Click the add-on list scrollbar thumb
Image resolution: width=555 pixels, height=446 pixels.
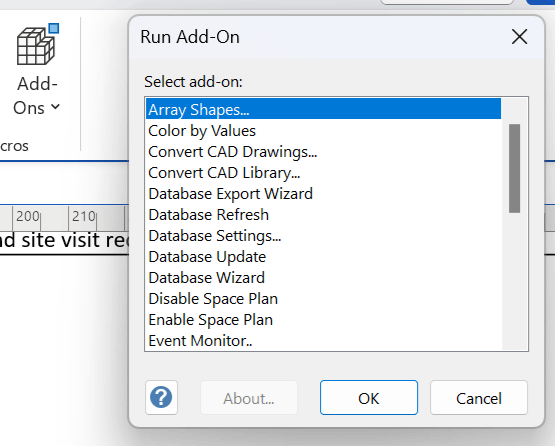pos(514,168)
